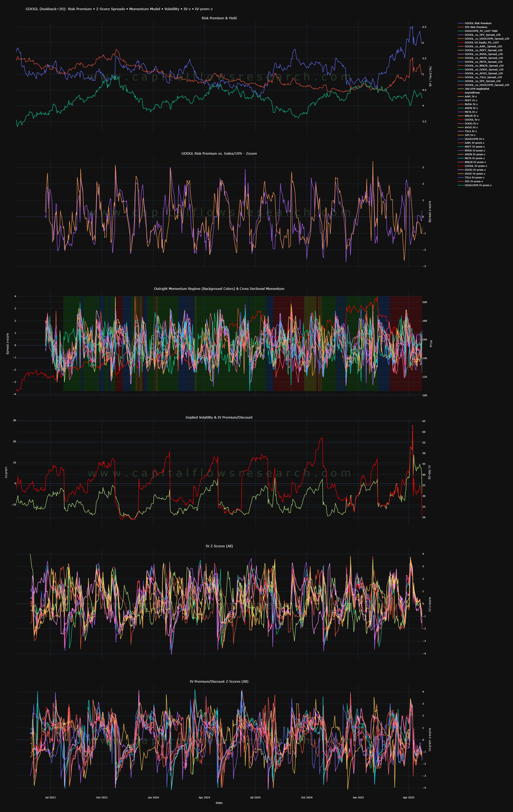Screen dimensions: 513x812
Task: Toggle GOOG IV-z legend entry
Action: 468,123
